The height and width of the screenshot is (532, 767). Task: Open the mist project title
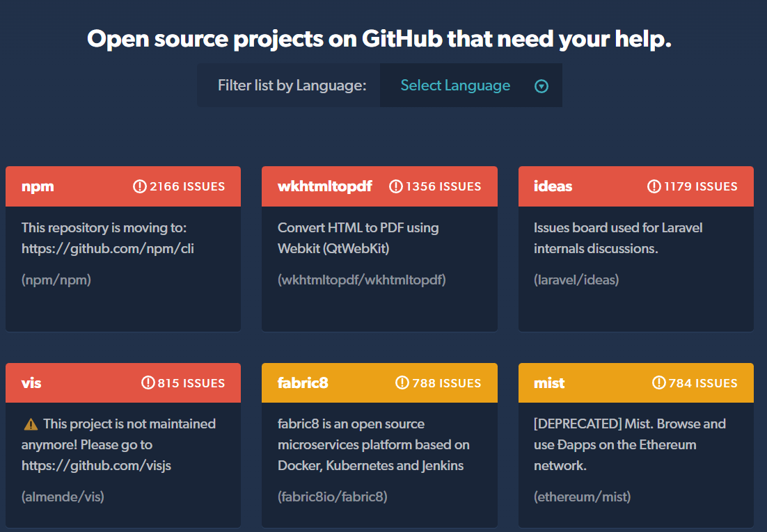(x=549, y=383)
